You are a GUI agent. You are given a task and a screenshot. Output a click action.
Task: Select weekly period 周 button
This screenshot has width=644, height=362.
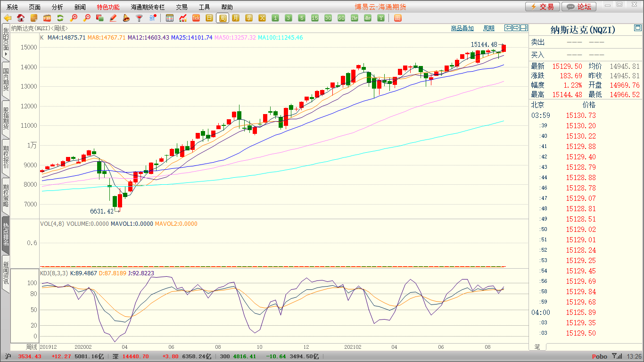pyautogui.click(x=223, y=18)
